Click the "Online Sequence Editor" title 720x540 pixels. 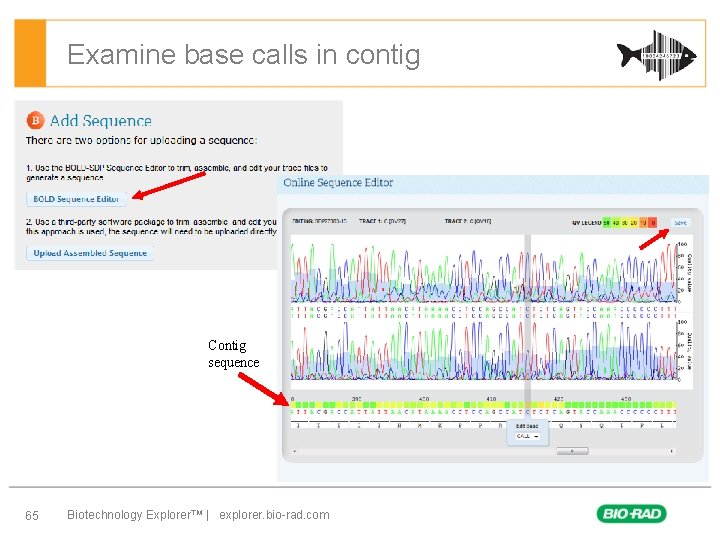(338, 183)
